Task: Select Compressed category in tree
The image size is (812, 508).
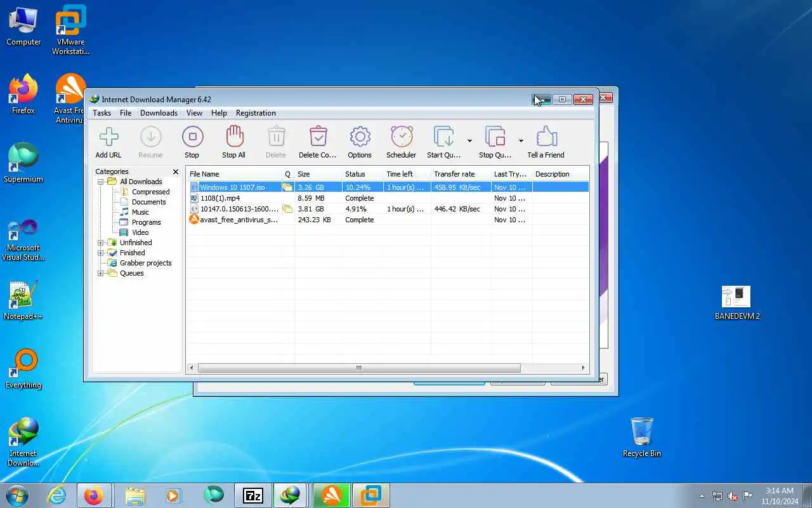Action: pyautogui.click(x=150, y=192)
